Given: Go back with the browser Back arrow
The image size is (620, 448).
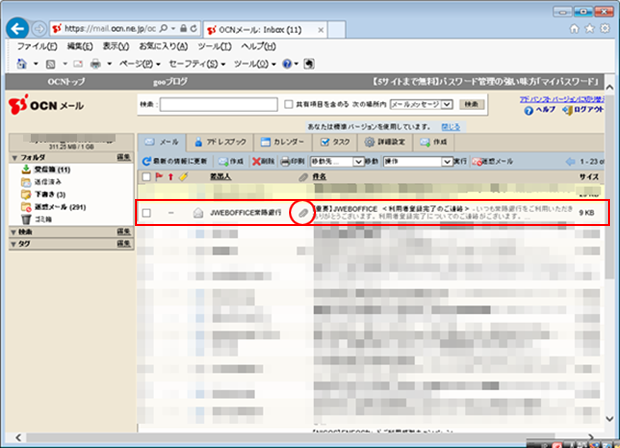Looking at the screenshot, I should (17, 28).
